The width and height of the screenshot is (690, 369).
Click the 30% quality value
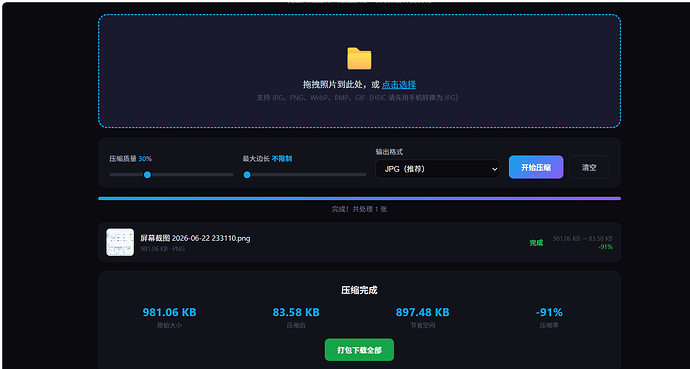click(145, 159)
